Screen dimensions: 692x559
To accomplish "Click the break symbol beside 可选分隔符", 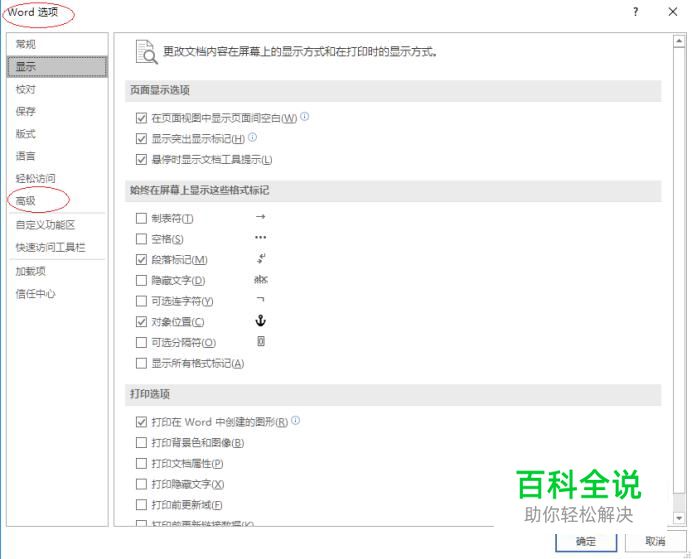I will click(x=261, y=341).
